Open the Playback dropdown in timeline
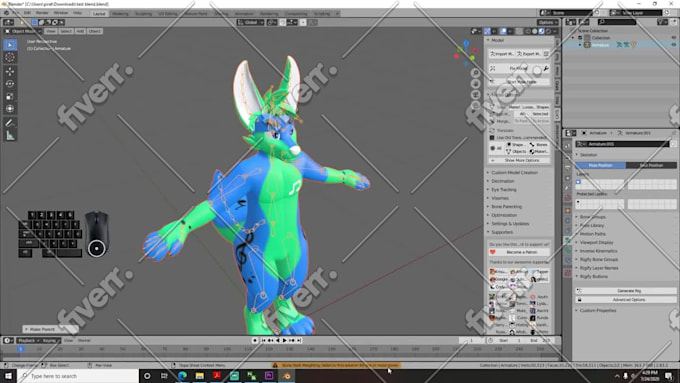 tap(29, 340)
